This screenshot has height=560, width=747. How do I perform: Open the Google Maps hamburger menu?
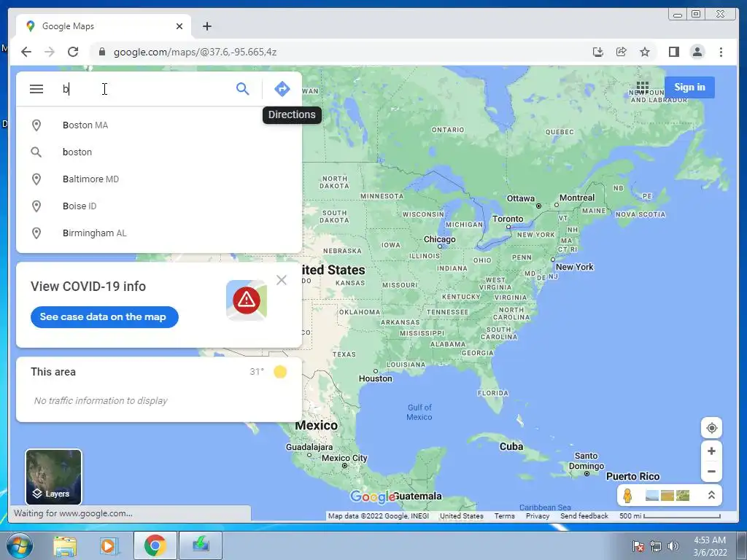pos(36,88)
